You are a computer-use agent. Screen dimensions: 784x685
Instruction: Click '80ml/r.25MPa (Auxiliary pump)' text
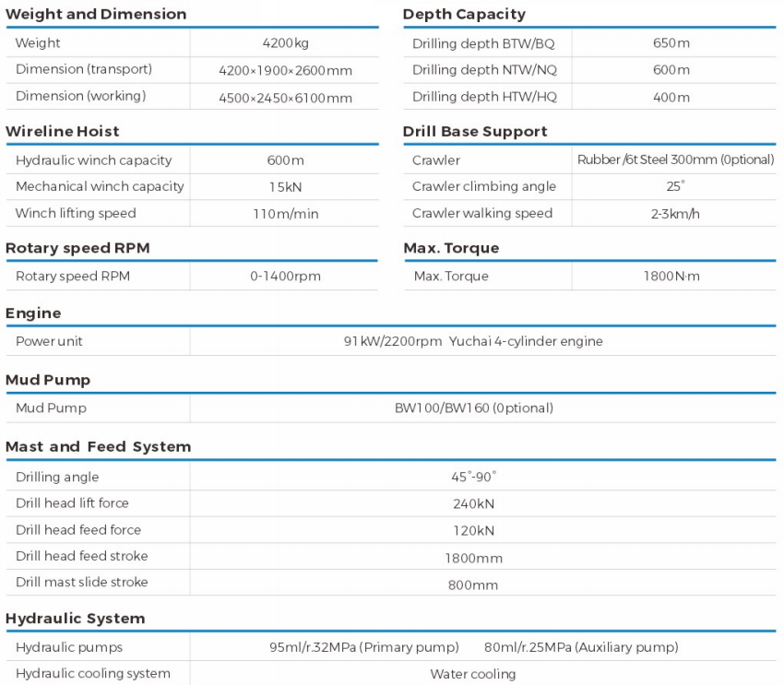581,647
